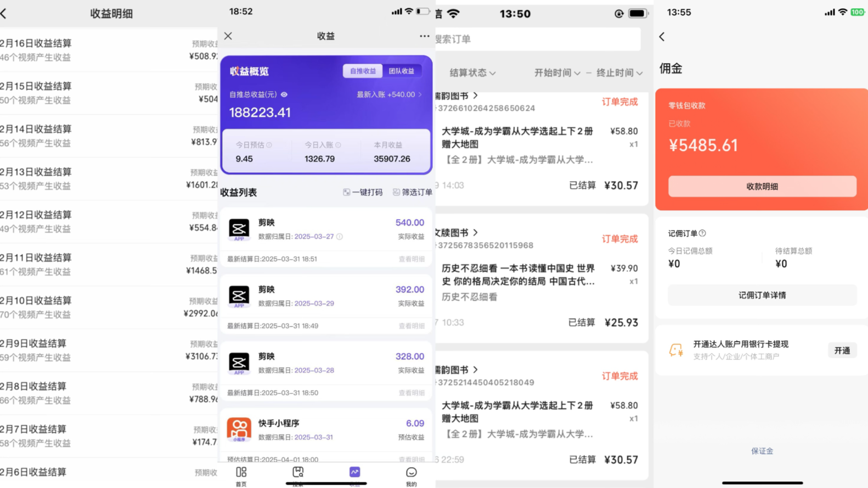This screenshot has height=488, width=868.
Task: Tap the order search input field
Action: (538, 39)
